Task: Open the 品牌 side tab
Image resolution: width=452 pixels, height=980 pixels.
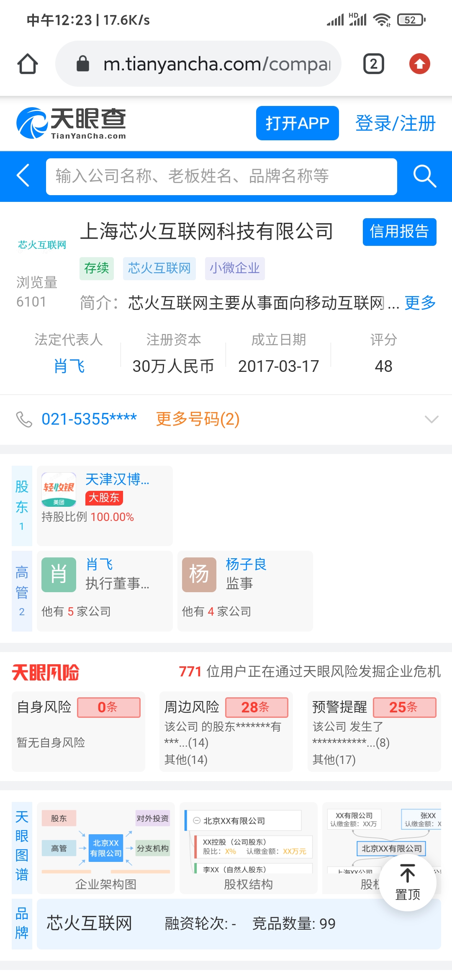Action: point(22,924)
